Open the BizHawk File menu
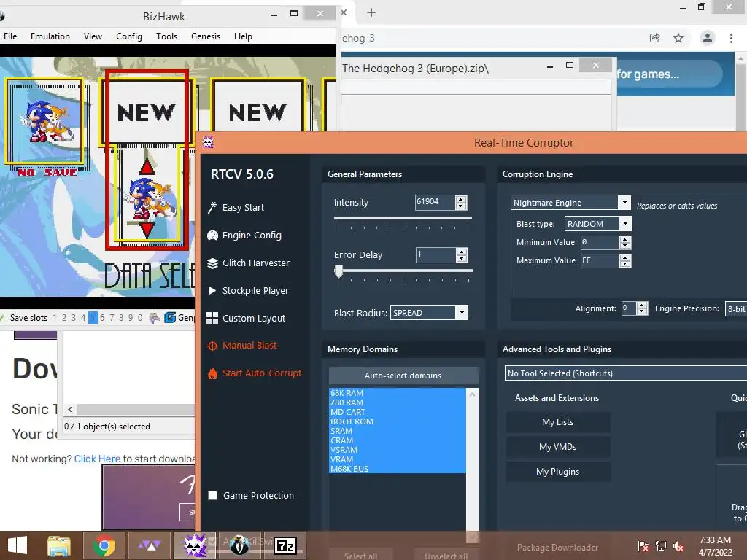This screenshot has height=560, width=747. pos(10,36)
